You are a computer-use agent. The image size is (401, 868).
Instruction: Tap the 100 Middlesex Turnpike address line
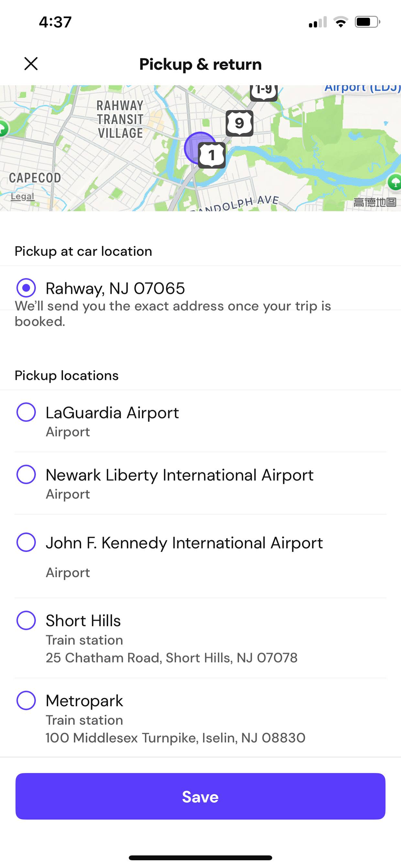point(176,738)
